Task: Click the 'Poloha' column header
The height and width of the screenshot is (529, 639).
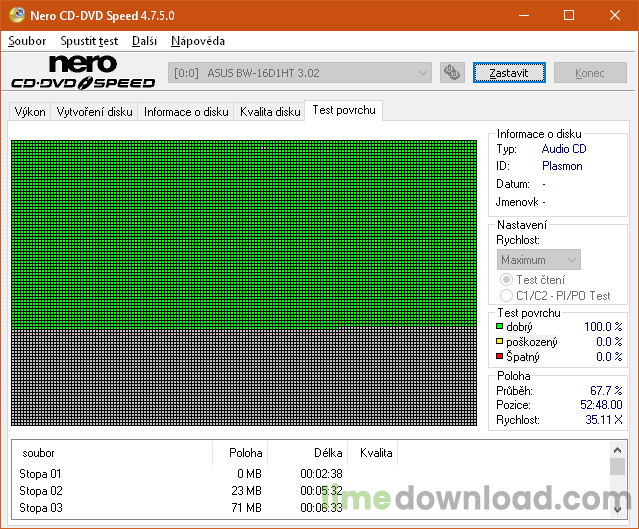Action: tap(240, 453)
